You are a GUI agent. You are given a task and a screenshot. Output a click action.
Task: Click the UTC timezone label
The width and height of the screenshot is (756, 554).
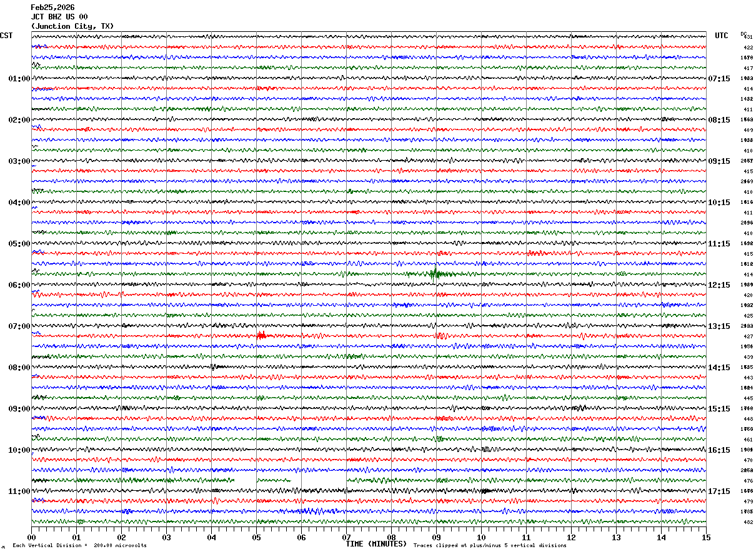722,36
